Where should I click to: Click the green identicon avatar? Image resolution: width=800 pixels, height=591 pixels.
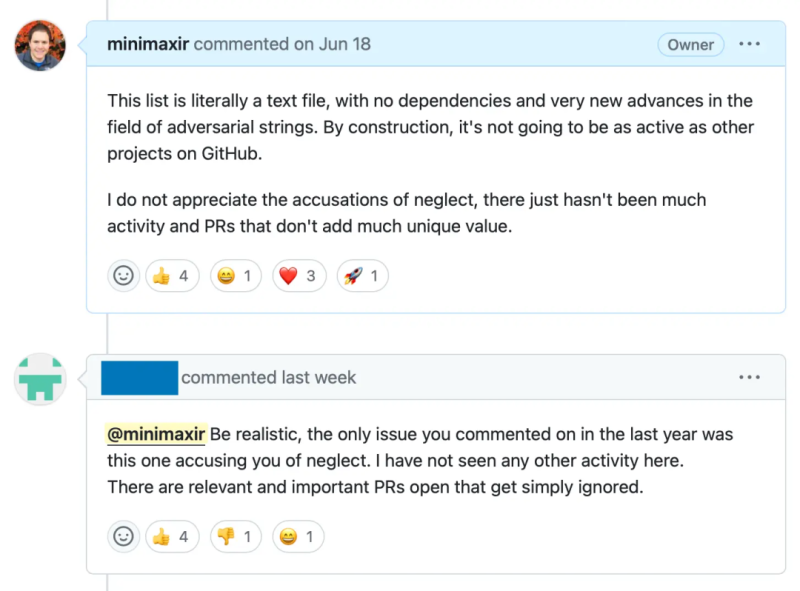[x=40, y=379]
